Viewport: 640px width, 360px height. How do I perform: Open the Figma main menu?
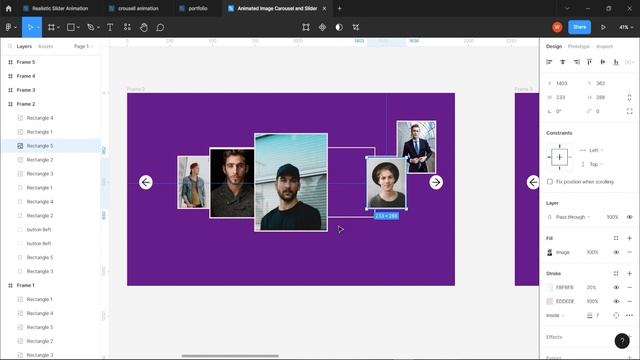point(9,27)
